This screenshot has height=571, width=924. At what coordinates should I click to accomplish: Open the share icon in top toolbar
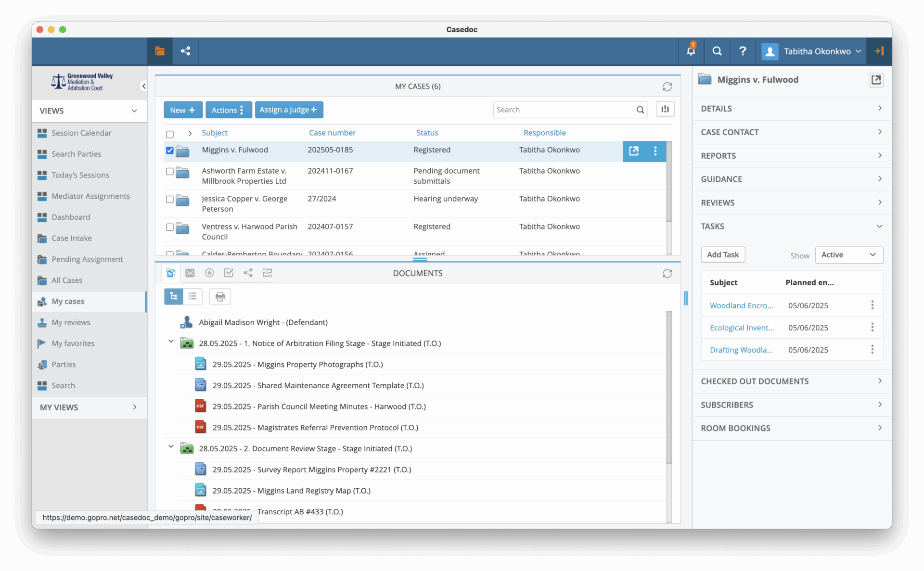tap(185, 51)
